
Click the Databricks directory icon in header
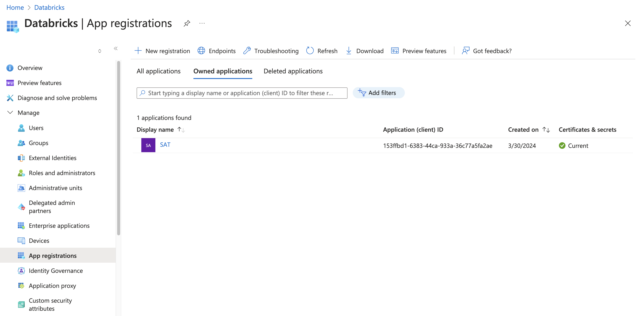click(13, 26)
